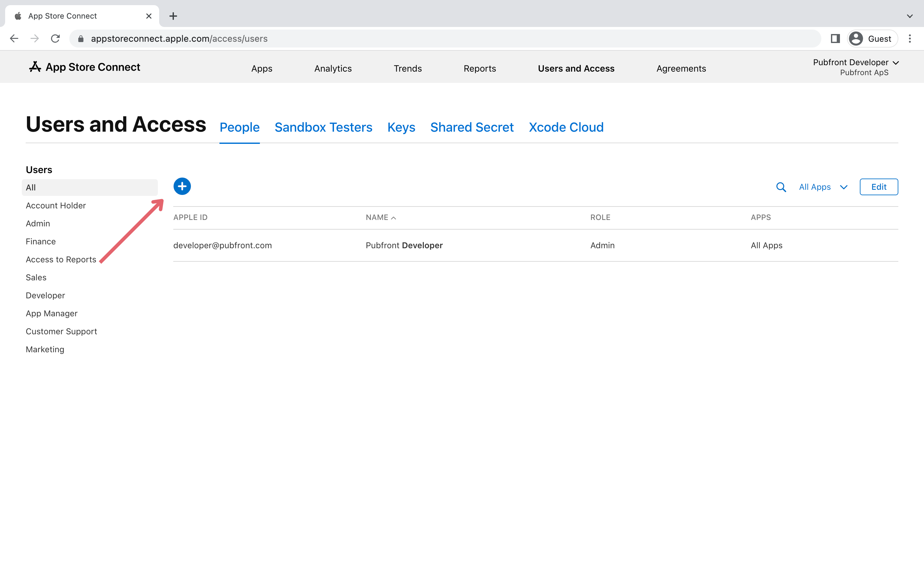Click the site lock icon in address bar

click(x=81, y=39)
